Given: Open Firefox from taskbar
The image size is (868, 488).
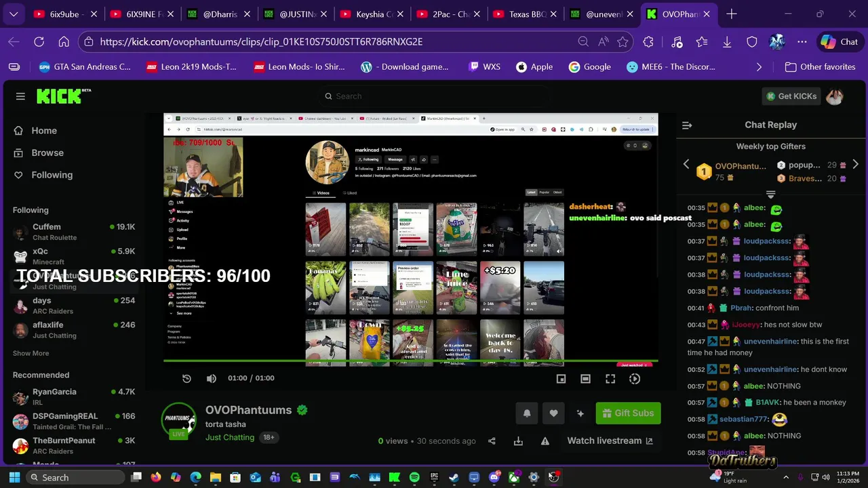Looking at the screenshot, I should click(156, 477).
